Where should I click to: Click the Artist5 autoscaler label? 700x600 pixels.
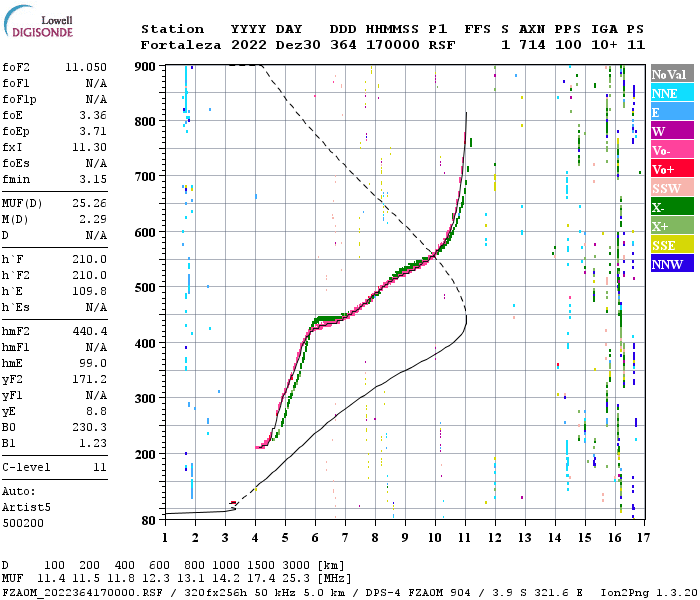[26, 508]
